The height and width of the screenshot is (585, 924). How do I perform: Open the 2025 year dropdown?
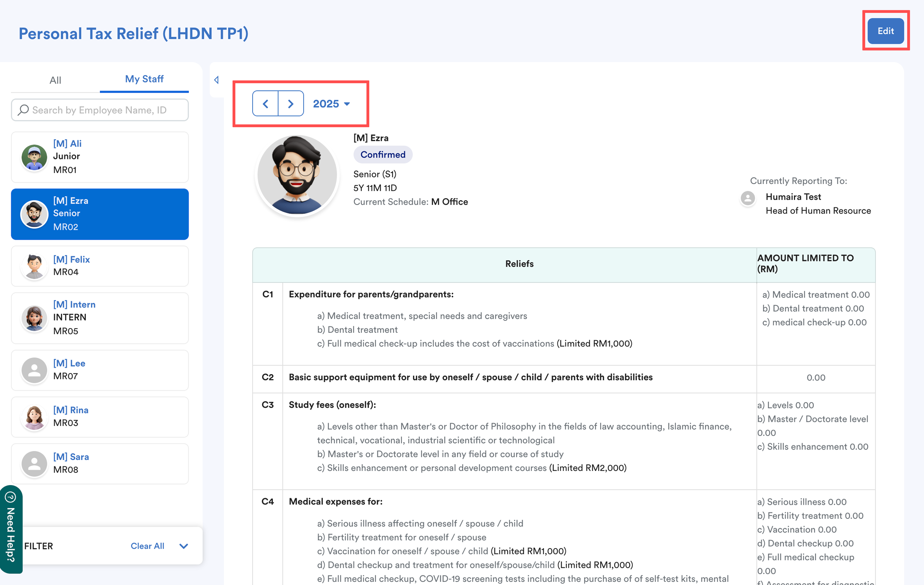pos(331,104)
